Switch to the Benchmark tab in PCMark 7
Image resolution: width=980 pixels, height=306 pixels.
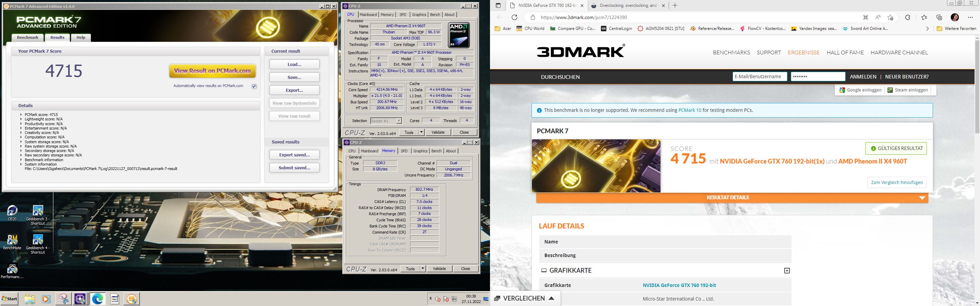pos(28,37)
